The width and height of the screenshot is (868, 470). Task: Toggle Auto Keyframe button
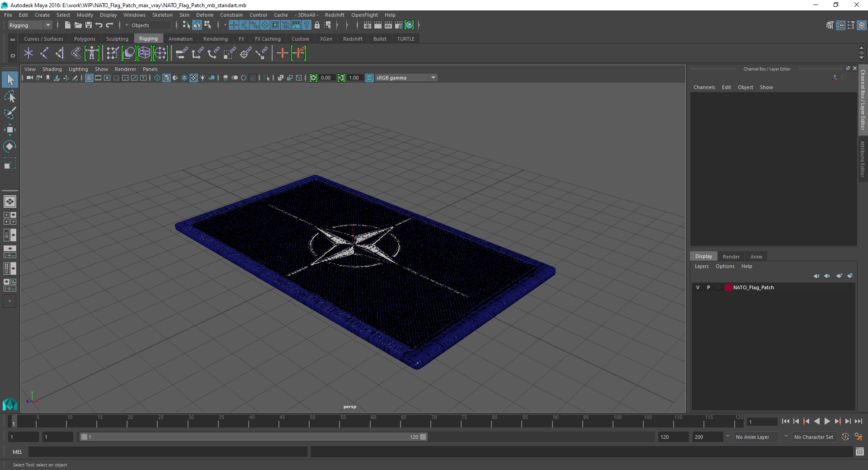click(845, 437)
